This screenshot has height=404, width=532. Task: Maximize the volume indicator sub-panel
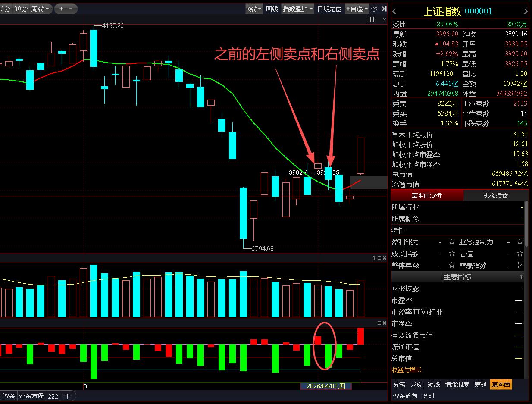[x=379, y=258]
